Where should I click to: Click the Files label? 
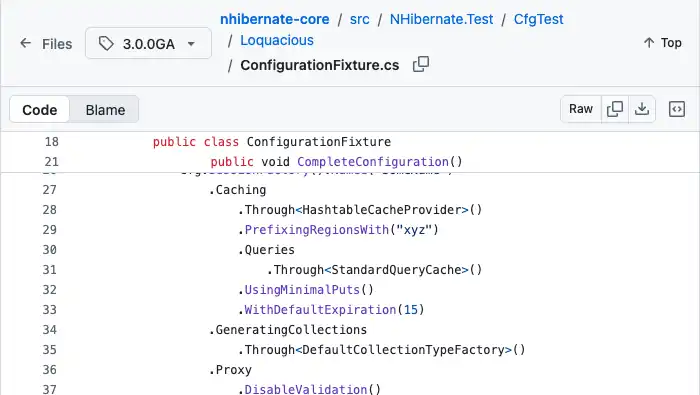57,44
